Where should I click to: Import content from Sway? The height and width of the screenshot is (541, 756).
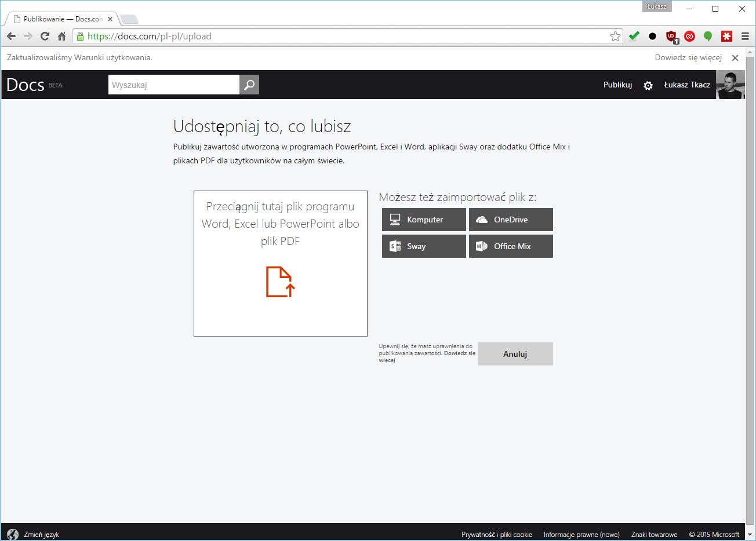pyautogui.click(x=424, y=246)
